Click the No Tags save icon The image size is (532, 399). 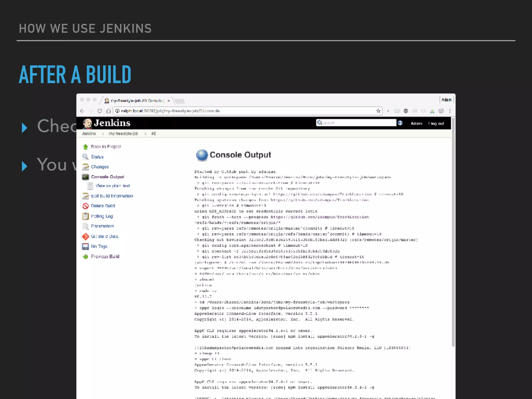(x=85, y=246)
